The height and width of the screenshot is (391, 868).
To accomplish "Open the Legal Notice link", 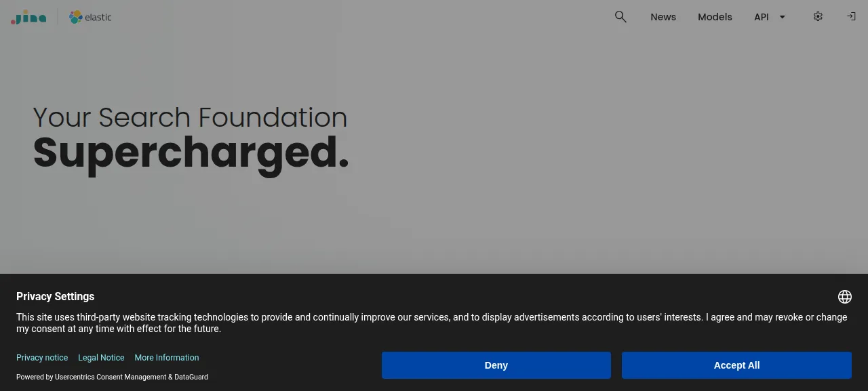I will (101, 358).
